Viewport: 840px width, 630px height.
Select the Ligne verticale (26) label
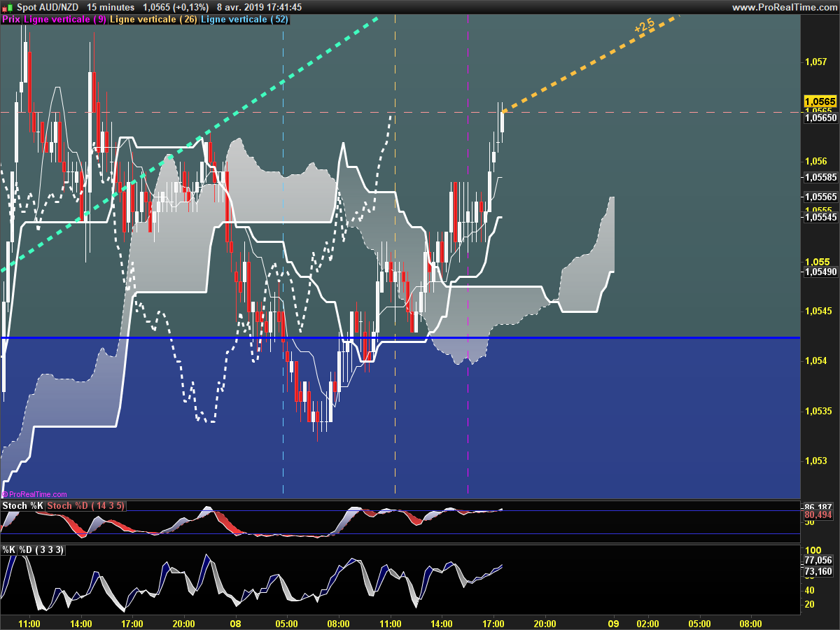153,20
